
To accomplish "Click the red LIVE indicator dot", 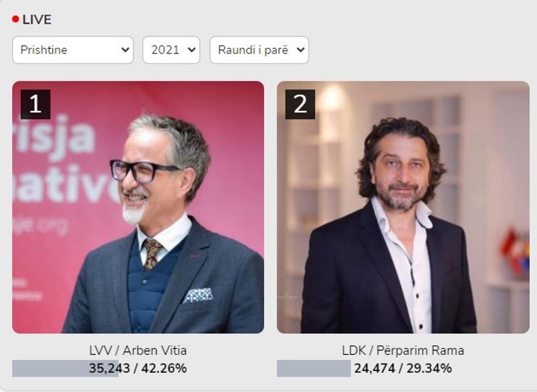I will (15, 19).
